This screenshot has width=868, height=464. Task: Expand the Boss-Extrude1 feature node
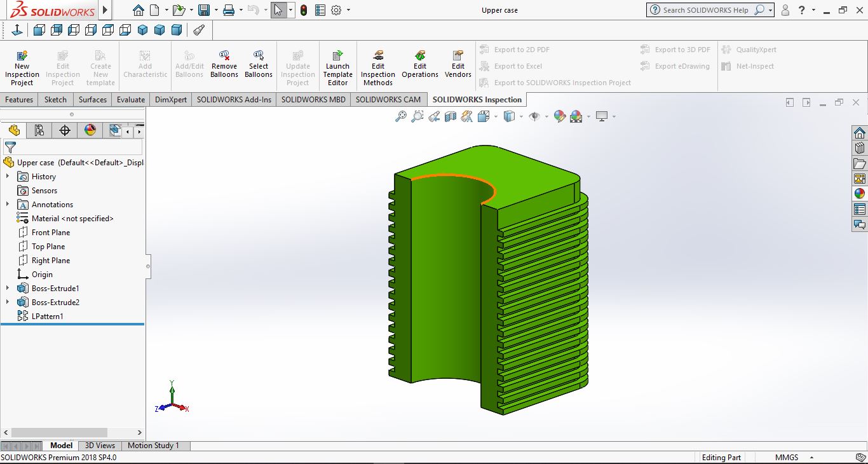(x=8, y=289)
